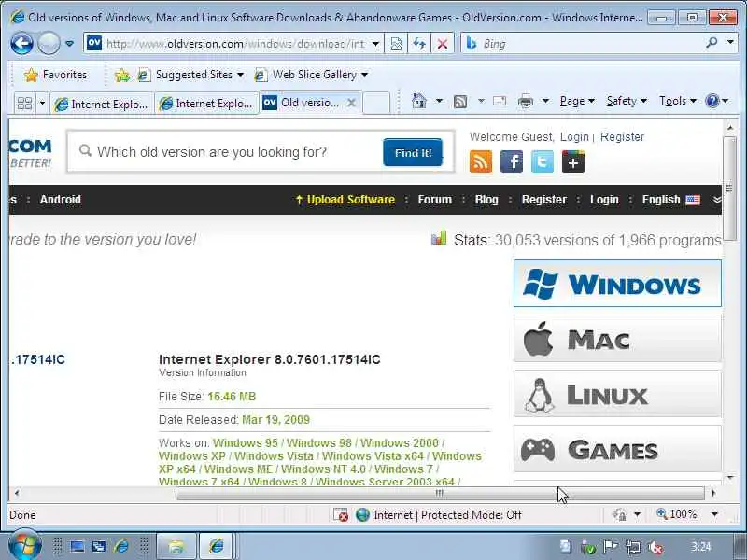Click the Login link beside Welcome Guest
The height and width of the screenshot is (560, 747).
click(574, 137)
